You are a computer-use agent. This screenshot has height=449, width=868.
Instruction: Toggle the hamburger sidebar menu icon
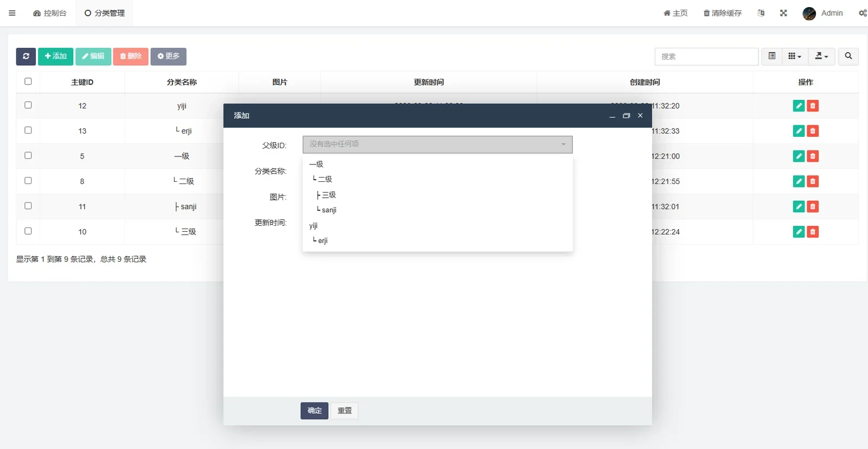pyautogui.click(x=12, y=13)
